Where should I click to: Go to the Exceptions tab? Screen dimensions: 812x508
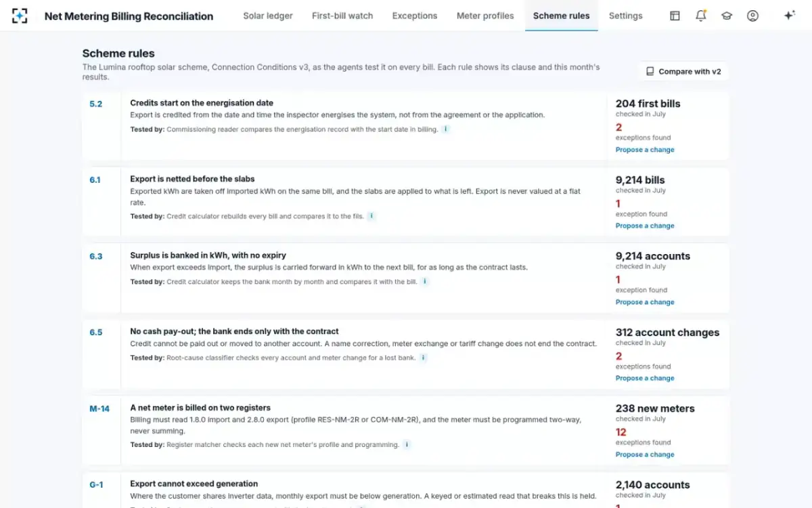tap(415, 16)
